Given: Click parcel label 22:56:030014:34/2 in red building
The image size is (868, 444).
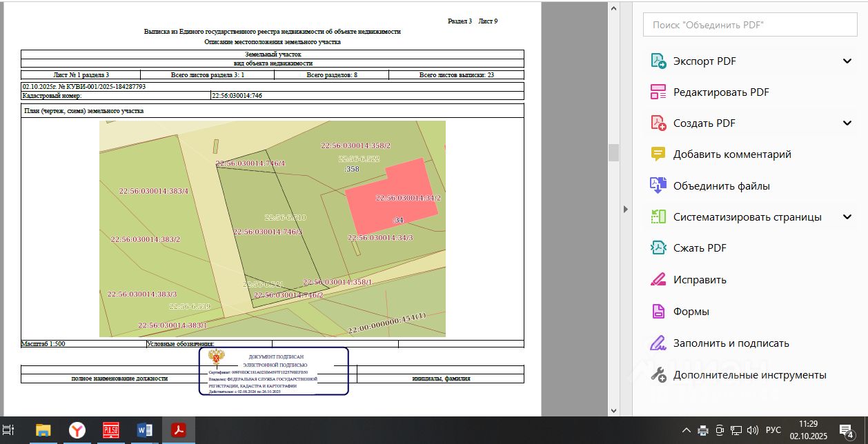Looking at the screenshot, I should (408, 198).
